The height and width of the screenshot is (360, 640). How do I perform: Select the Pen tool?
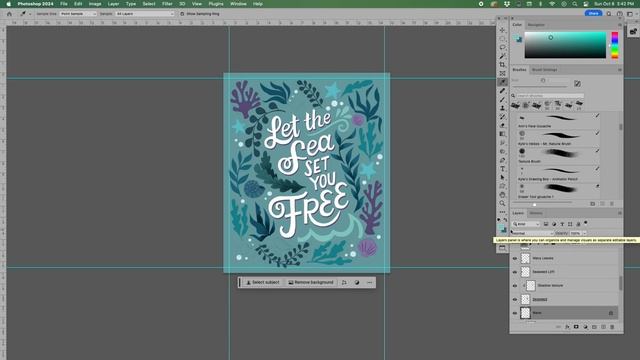tap(502, 160)
